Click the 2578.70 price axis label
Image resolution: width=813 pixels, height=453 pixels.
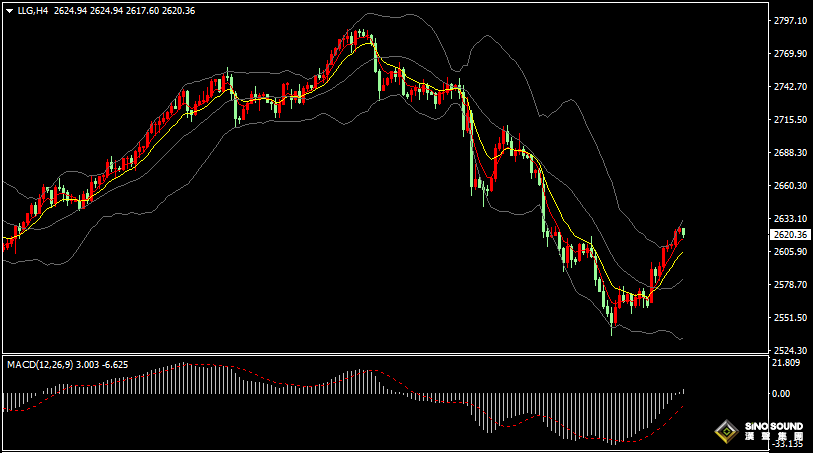[x=790, y=285]
